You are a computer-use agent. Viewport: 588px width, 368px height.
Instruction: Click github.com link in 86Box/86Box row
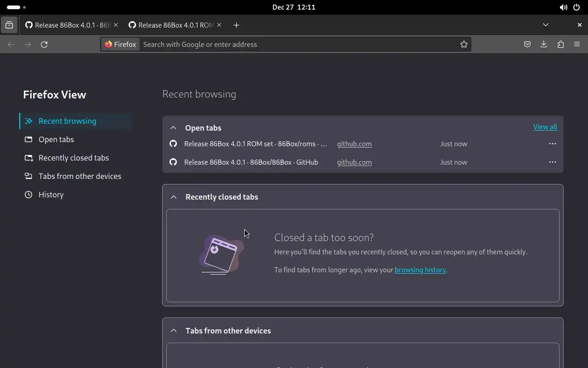click(354, 162)
